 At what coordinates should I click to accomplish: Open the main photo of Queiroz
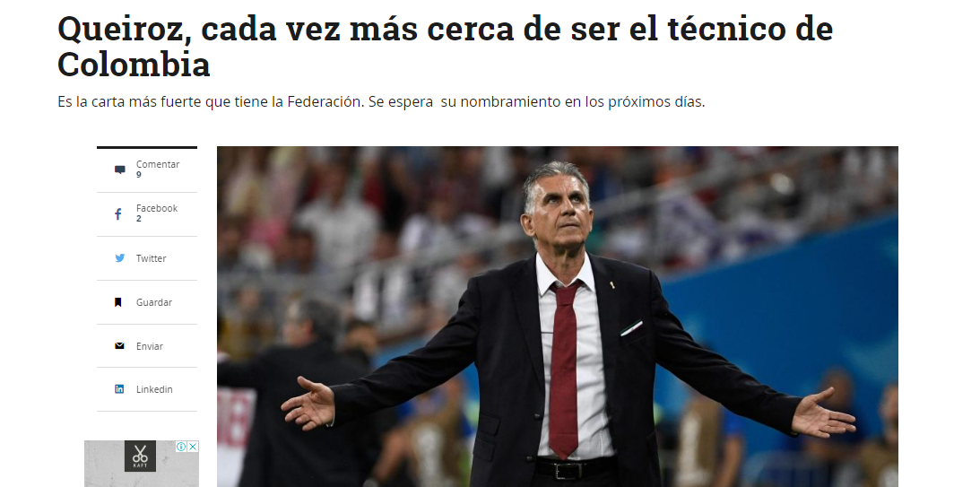pos(558,317)
